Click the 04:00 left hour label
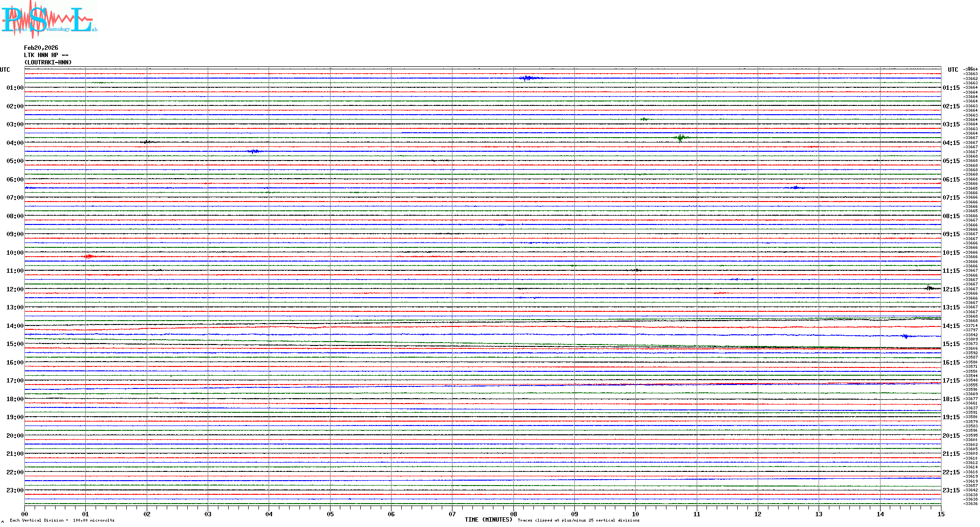The height and width of the screenshot is (527, 980). click(x=15, y=143)
